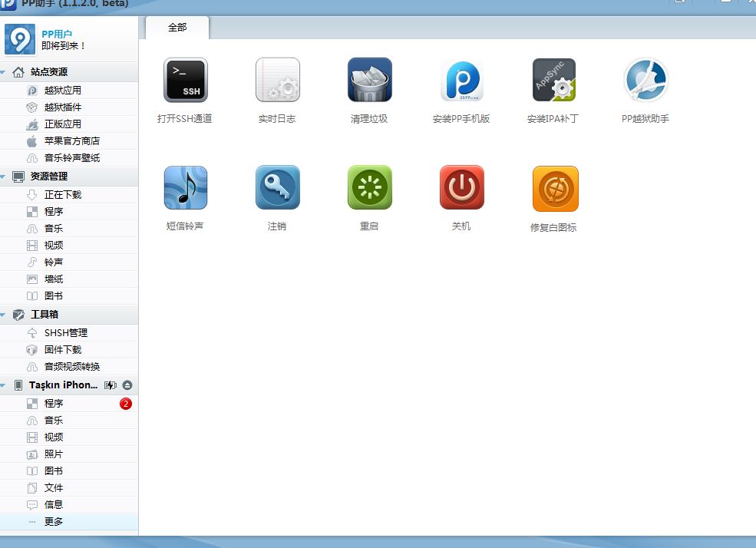Select 程序 under 资源管理
The image size is (756, 548).
click(69, 212)
